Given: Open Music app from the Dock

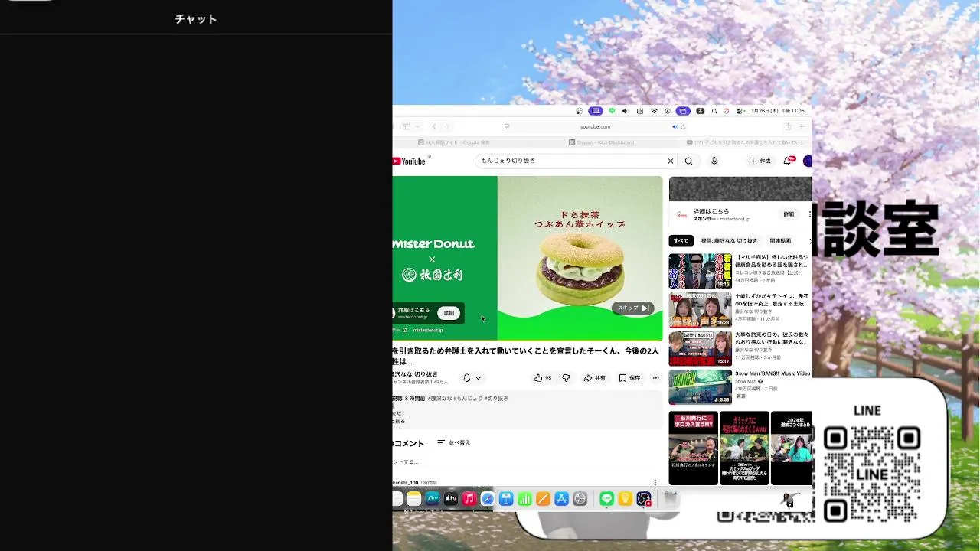Looking at the screenshot, I should pyautogui.click(x=469, y=499).
